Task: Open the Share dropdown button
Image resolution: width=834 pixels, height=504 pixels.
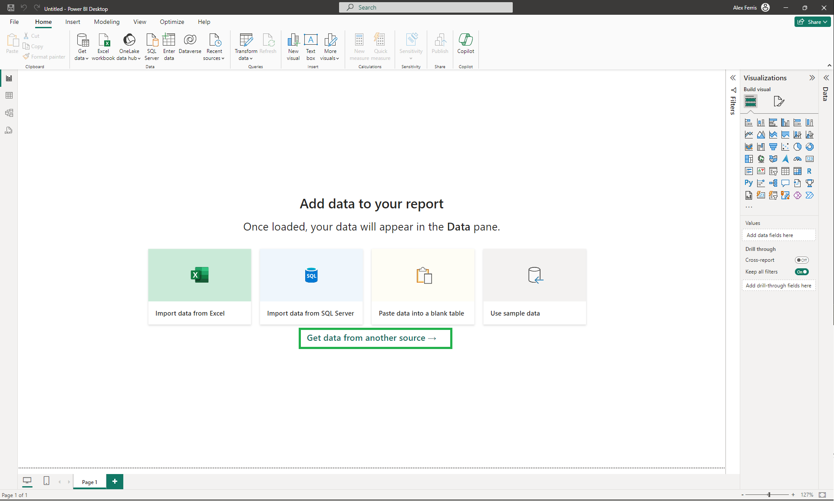Action: [813, 22]
